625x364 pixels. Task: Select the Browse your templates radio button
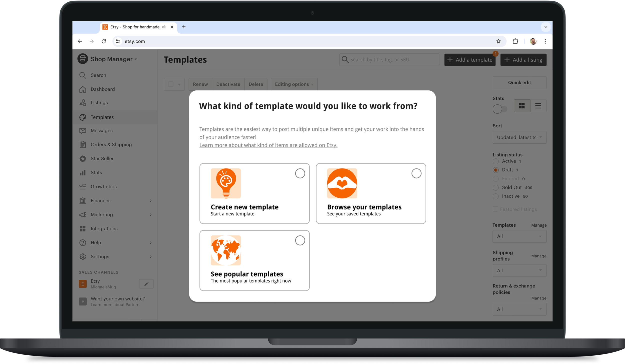pyautogui.click(x=416, y=173)
